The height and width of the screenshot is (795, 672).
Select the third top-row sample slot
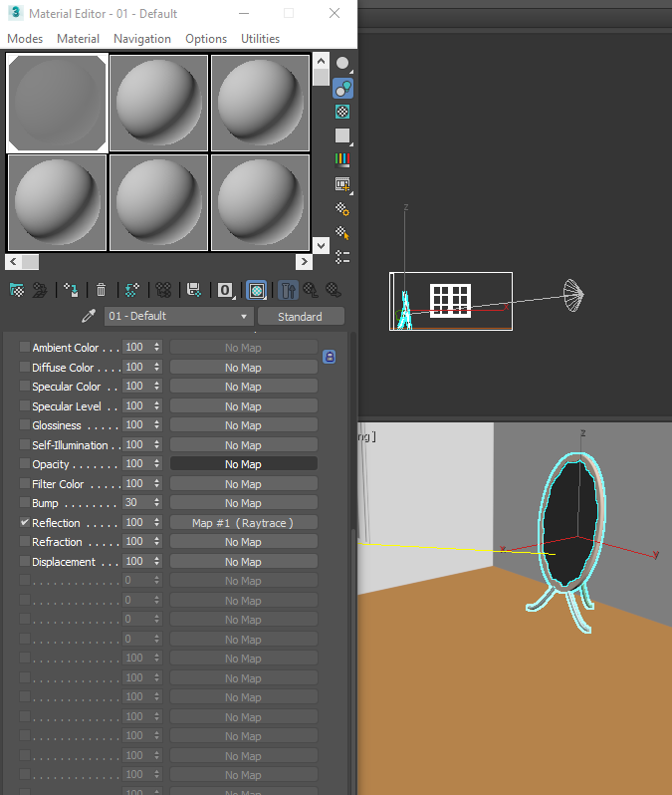260,104
